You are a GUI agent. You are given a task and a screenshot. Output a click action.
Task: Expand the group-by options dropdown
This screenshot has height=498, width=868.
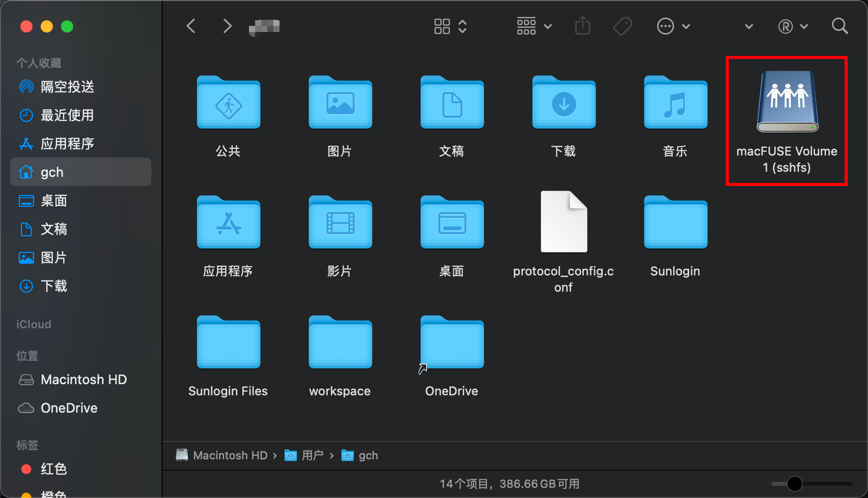point(534,26)
